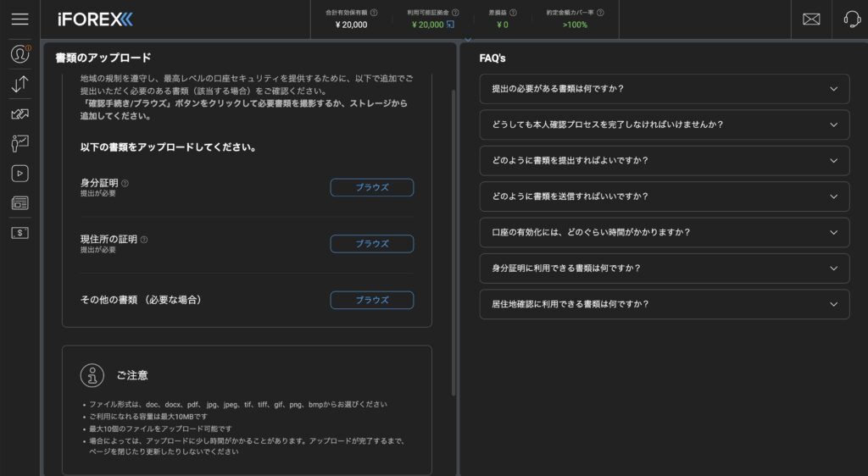Open the account profile icon in sidebar
This screenshot has height=476, width=868.
(20, 53)
